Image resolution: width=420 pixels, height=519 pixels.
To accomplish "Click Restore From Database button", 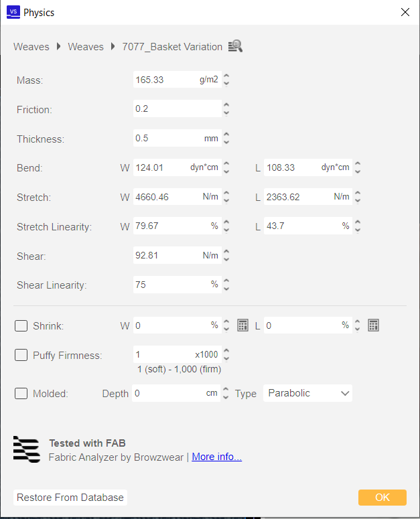I will (x=70, y=498).
